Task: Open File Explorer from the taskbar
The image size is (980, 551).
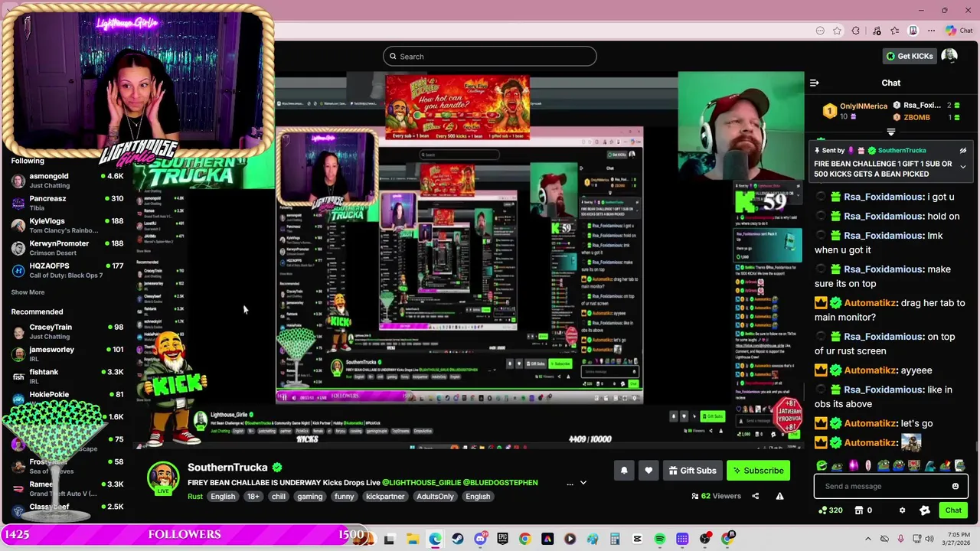Action: 412,539
